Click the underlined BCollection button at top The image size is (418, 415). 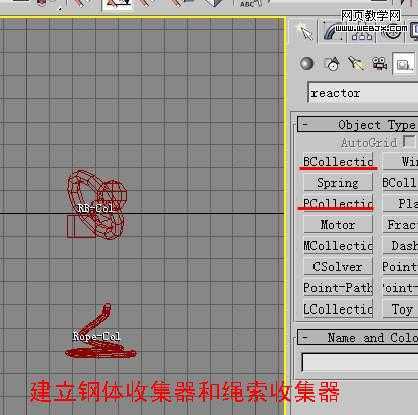pos(338,162)
